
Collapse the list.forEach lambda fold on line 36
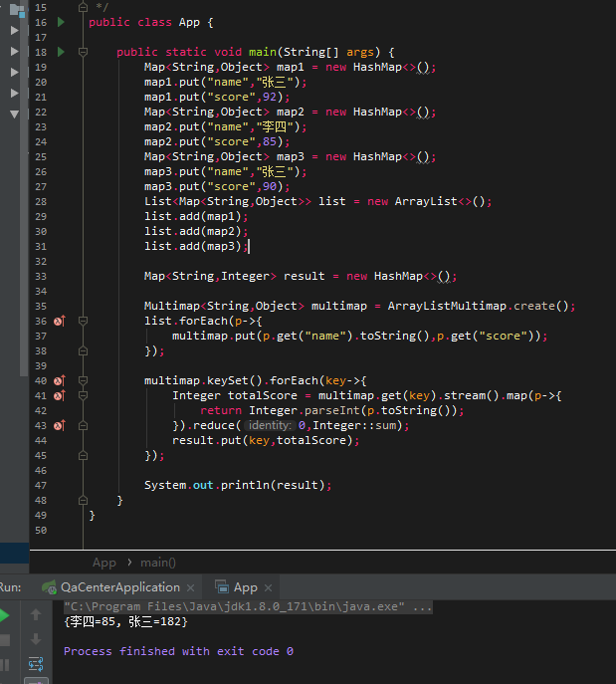[x=84, y=321]
